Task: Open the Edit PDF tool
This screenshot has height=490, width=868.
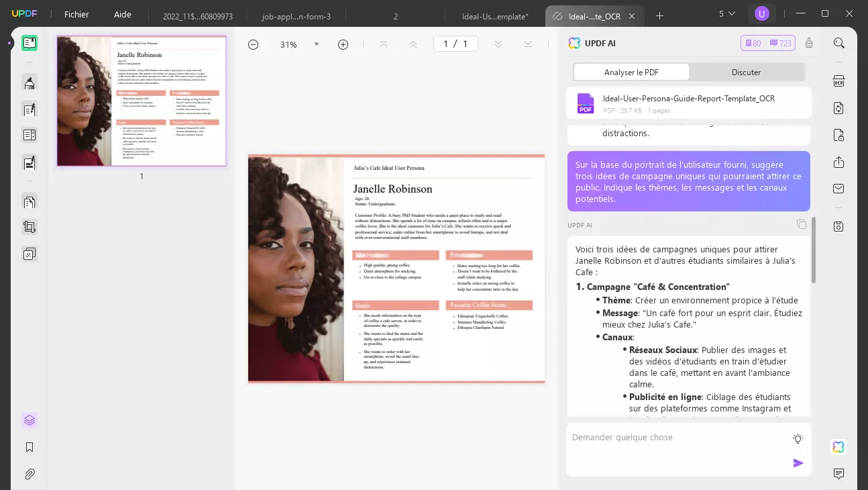Action: (x=30, y=109)
